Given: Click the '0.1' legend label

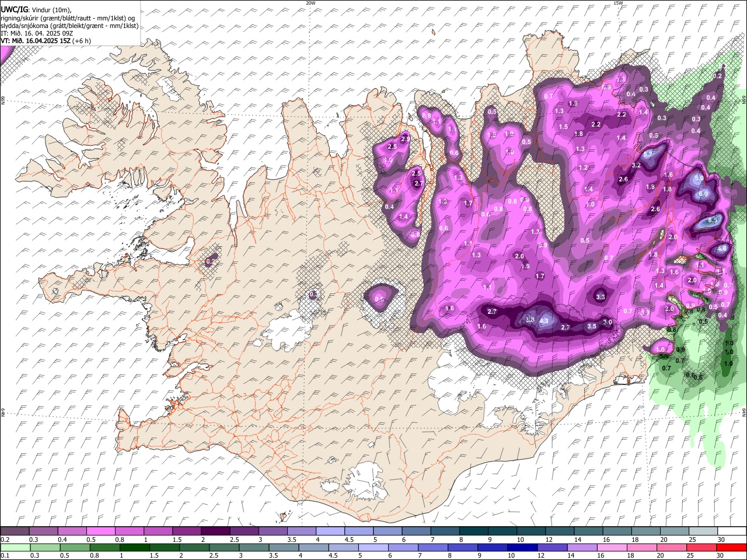Looking at the screenshot, I should click(x=5, y=556).
